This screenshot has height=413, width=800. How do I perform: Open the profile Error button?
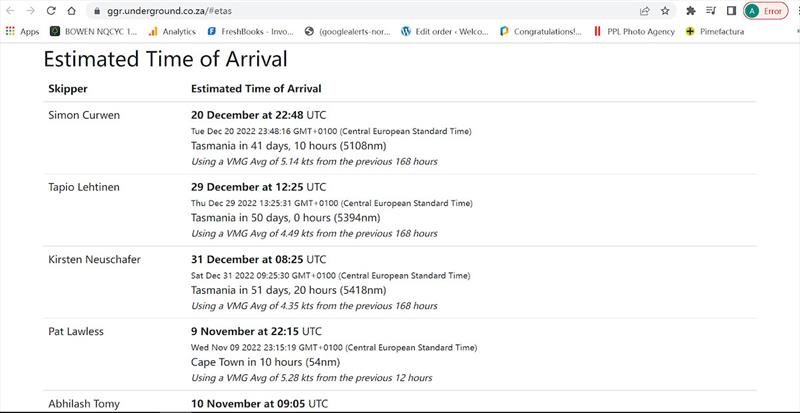(x=765, y=11)
